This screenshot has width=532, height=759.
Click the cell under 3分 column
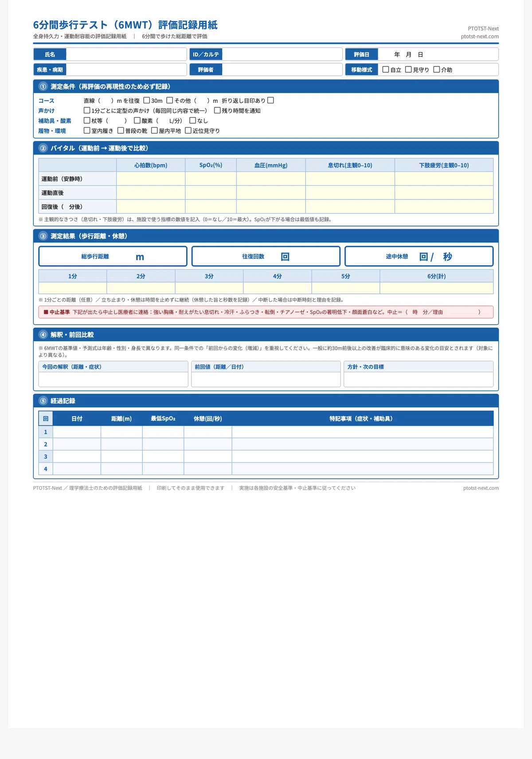pos(209,288)
